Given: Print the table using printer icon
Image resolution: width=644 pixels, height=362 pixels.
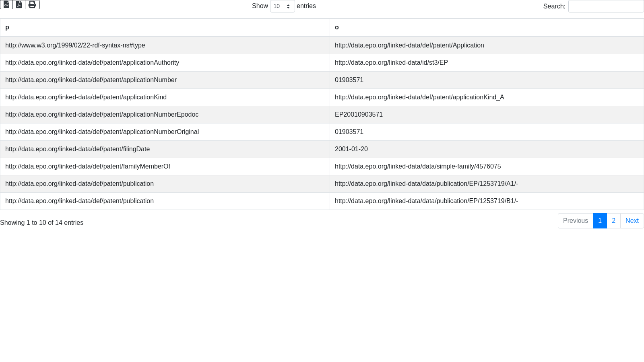Looking at the screenshot, I should click(32, 4).
